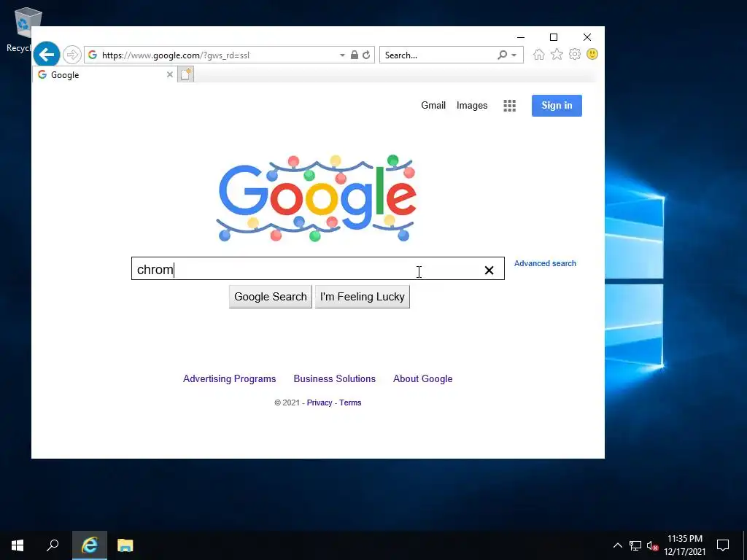Open the Terms link
This screenshot has height=560, width=747.
pos(350,402)
